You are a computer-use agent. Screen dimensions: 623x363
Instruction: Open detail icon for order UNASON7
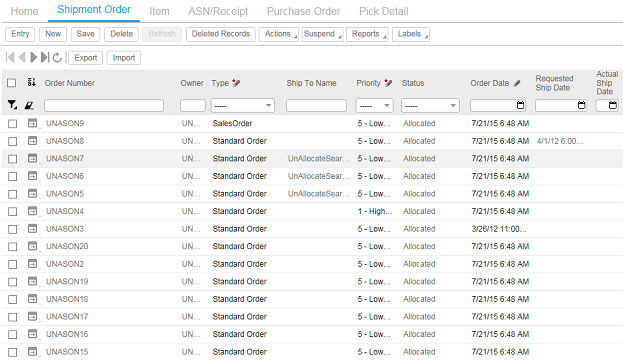(32, 158)
